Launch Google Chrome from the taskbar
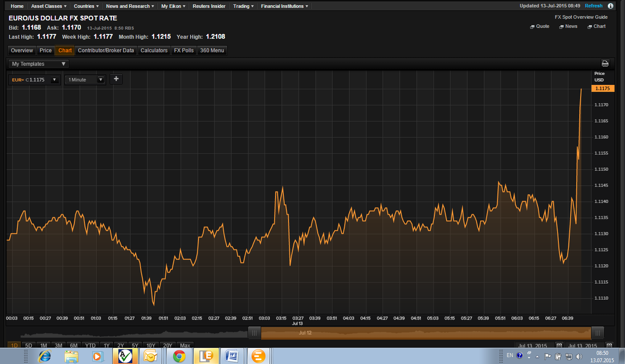Viewport: 625px width, 364px height. point(179,356)
